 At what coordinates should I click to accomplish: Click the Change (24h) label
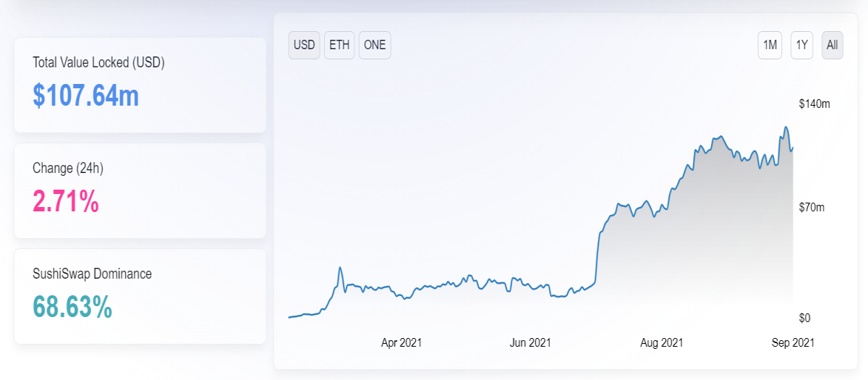(68, 169)
